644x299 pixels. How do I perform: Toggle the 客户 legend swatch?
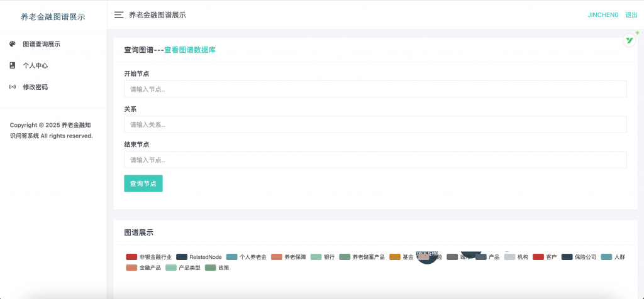[x=538, y=257]
